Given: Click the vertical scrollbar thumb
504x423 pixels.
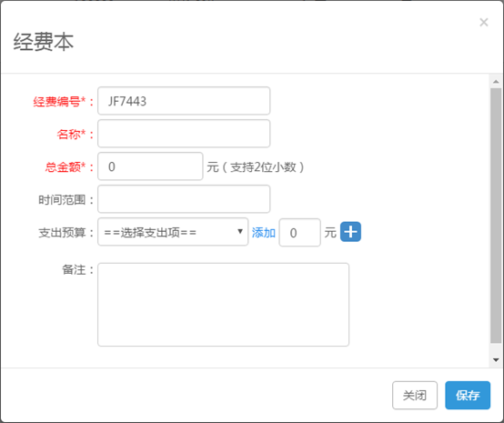Looking at the screenshot, I should point(496,216).
